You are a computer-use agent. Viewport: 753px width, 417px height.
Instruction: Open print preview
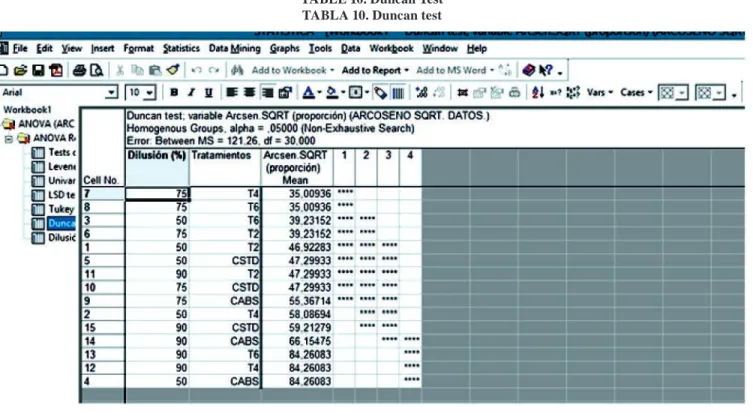(x=97, y=71)
